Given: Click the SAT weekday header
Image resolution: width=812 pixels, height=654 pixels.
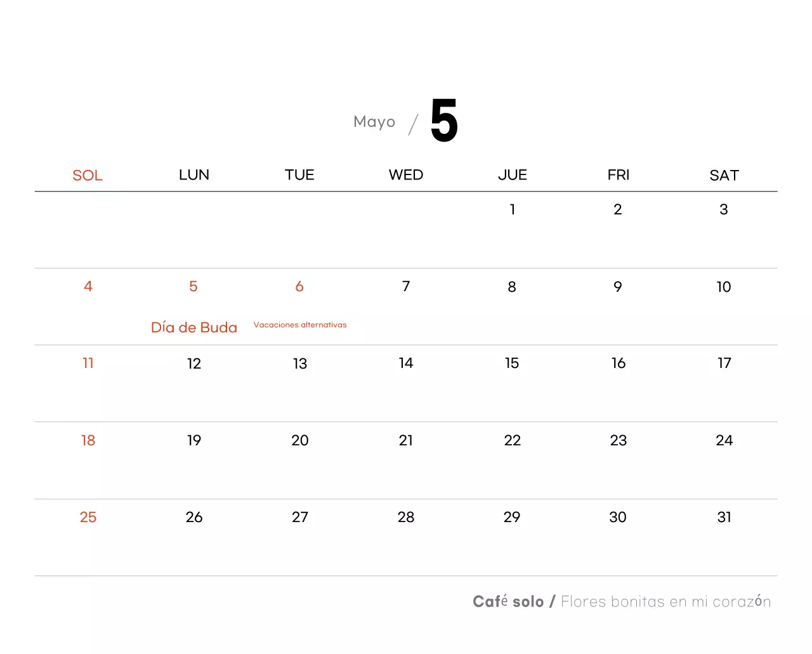Looking at the screenshot, I should 724,176.
